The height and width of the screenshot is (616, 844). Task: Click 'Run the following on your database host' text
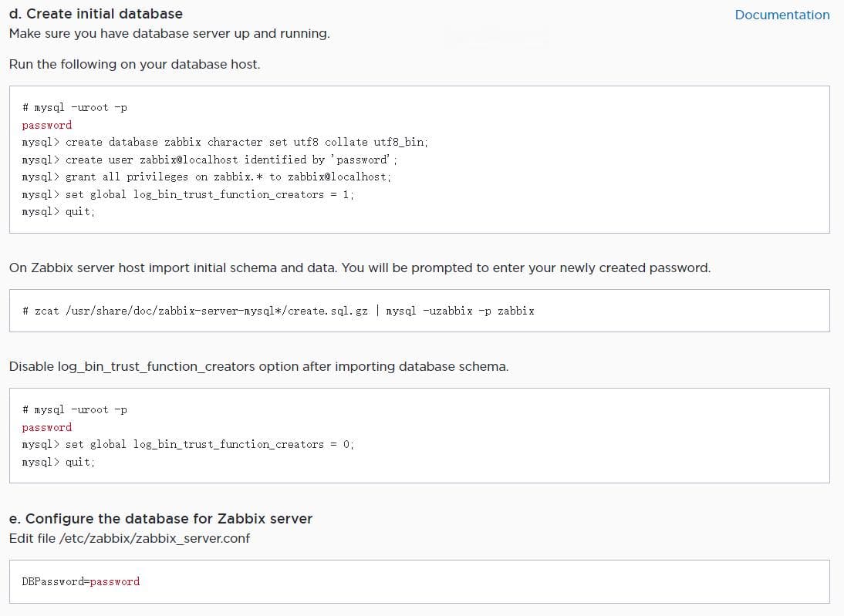coord(134,64)
